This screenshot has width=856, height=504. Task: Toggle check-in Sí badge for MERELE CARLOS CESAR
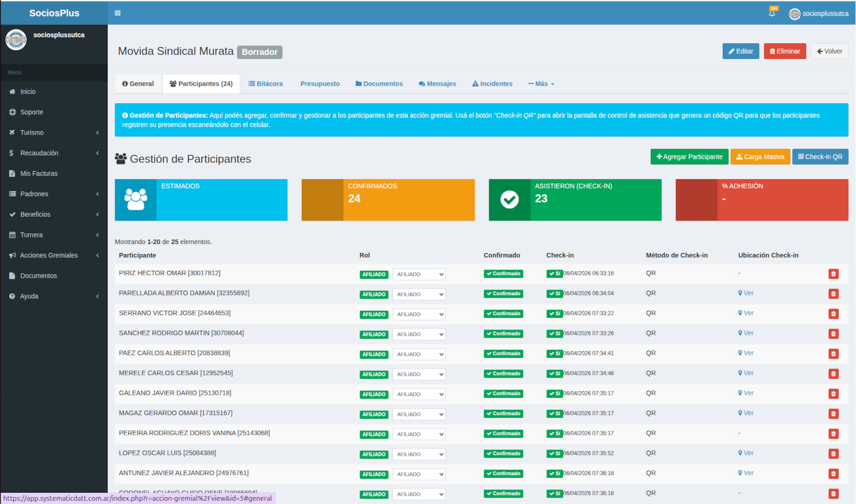click(x=554, y=373)
